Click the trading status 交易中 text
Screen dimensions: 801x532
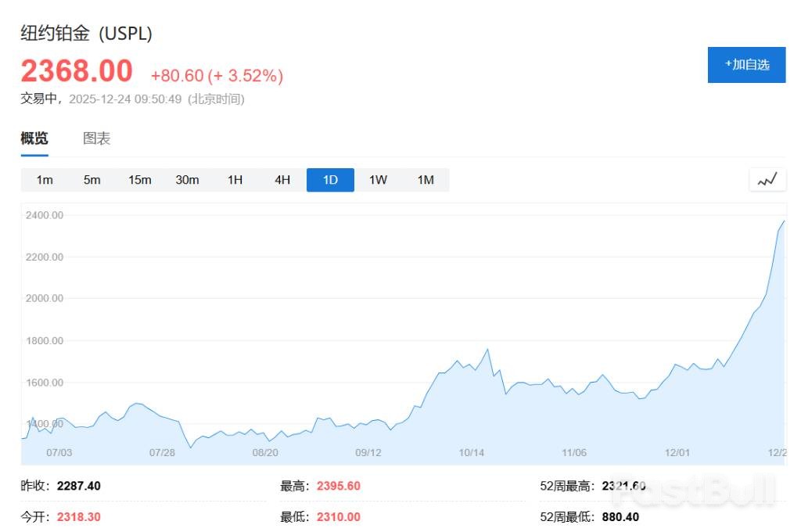(x=39, y=100)
